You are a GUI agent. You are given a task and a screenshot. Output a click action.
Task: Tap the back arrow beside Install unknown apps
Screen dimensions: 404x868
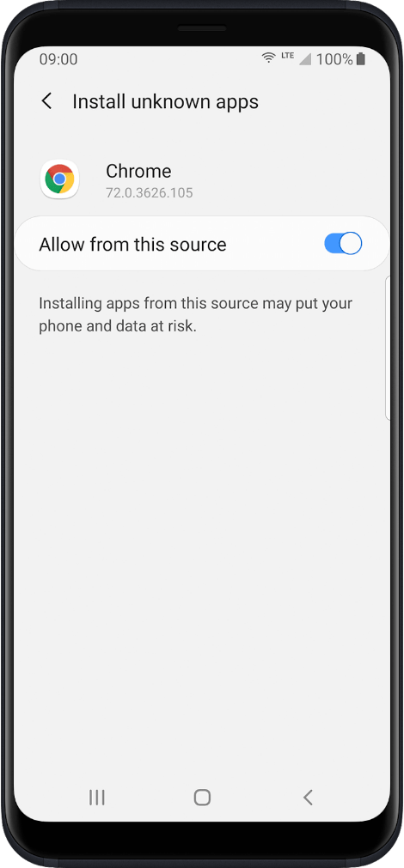[x=46, y=101]
